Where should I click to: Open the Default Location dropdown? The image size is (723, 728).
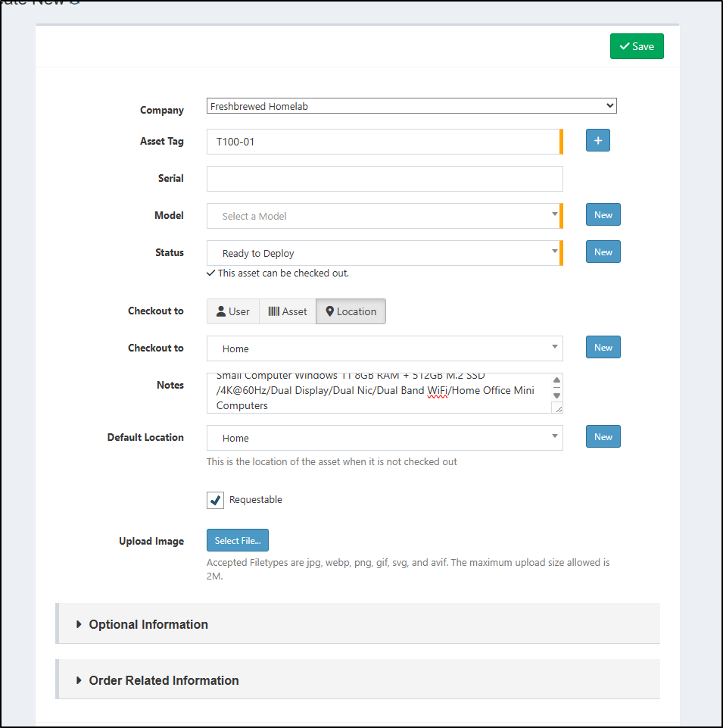tap(383, 438)
